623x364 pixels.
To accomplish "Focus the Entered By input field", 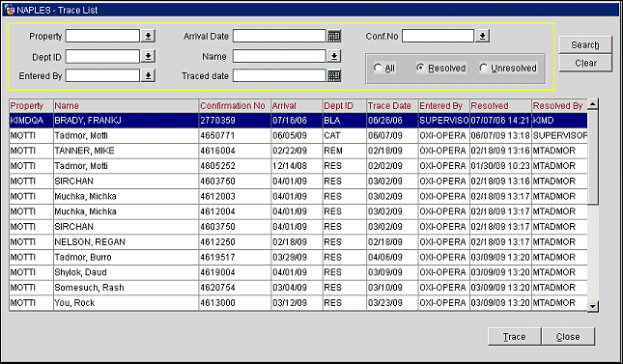I will [x=102, y=75].
